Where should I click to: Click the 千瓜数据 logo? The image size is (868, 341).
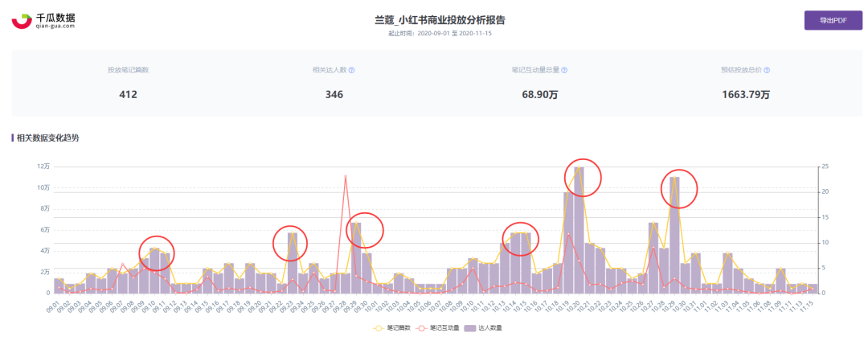43,20
